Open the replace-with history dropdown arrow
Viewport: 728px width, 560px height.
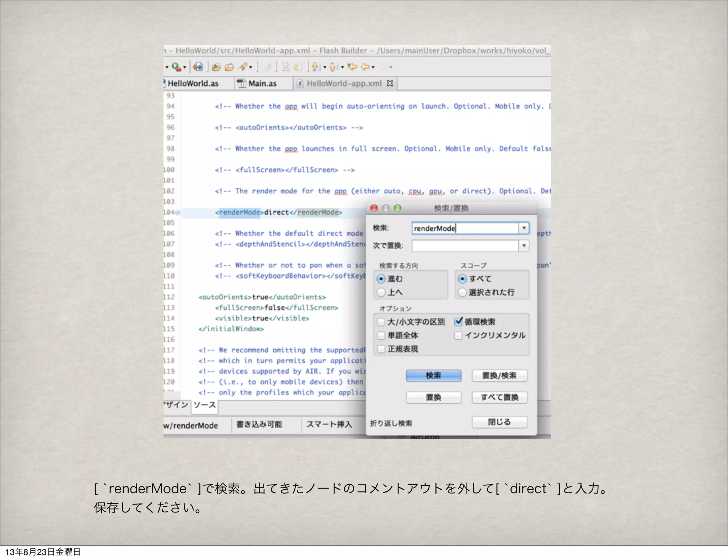(x=524, y=246)
